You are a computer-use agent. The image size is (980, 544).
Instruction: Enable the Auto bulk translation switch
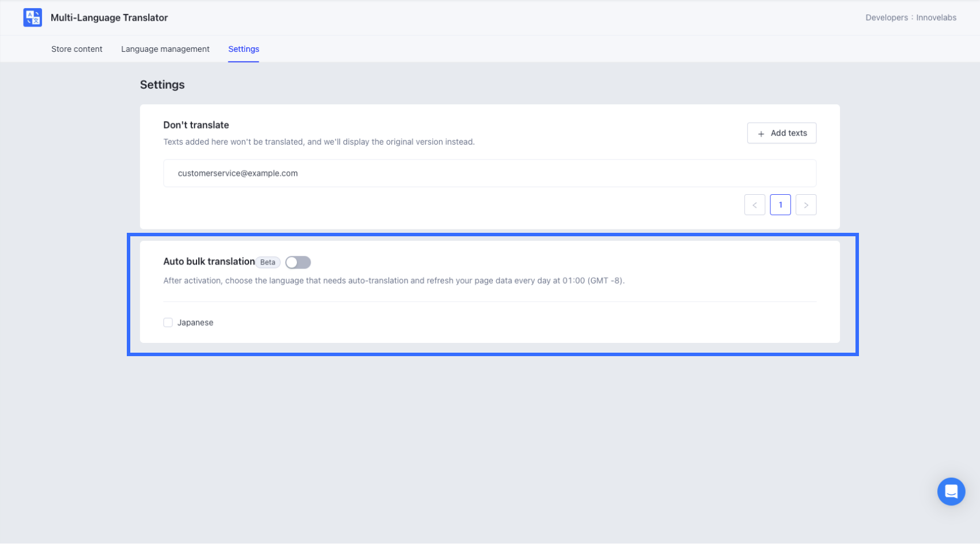(x=298, y=263)
